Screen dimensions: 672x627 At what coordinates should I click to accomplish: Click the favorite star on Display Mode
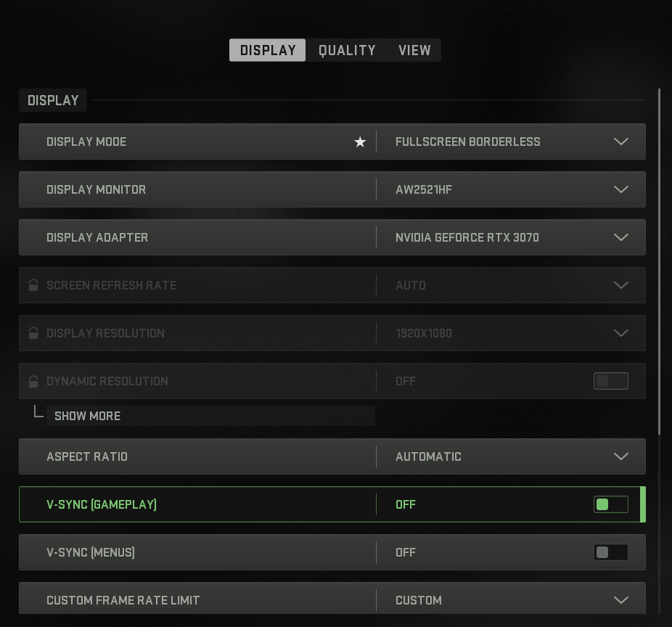pos(360,142)
